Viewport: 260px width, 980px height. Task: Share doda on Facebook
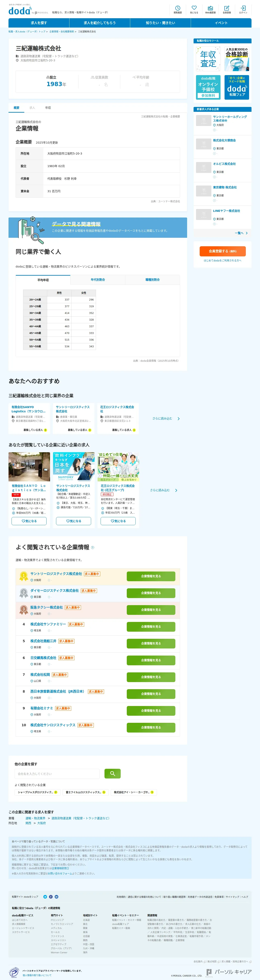pos(51,897)
